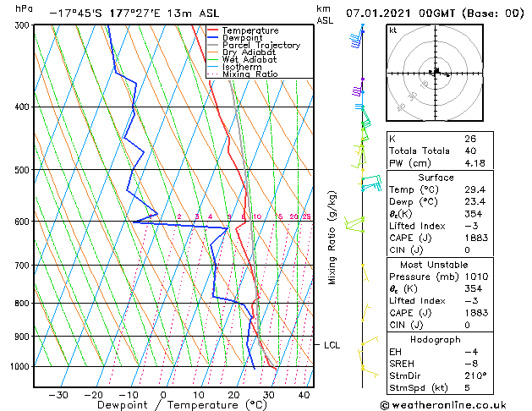Click the LCL level marker label
Image resolution: width=532 pixels, height=411 pixels.
[x=332, y=345]
